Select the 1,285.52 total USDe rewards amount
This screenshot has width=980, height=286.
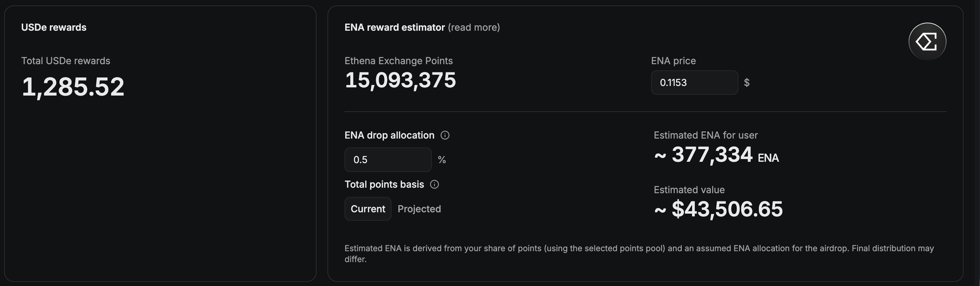coord(73,86)
